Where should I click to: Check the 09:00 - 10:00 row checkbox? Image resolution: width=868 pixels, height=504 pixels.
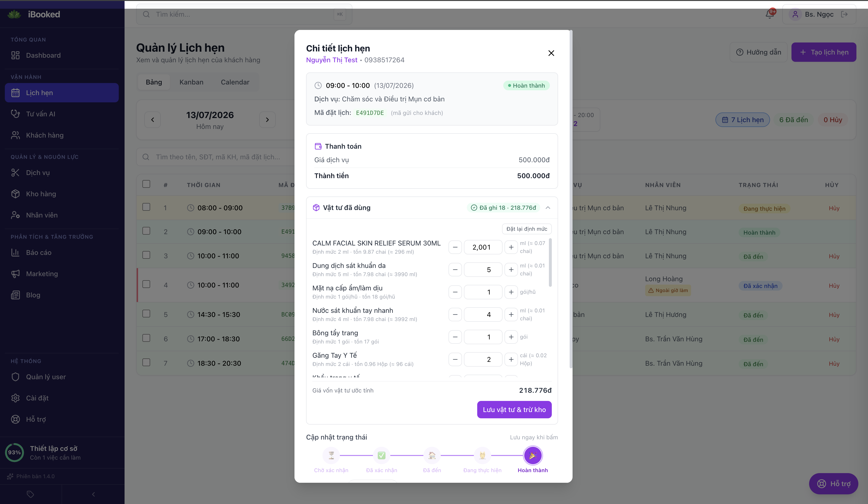146,231
